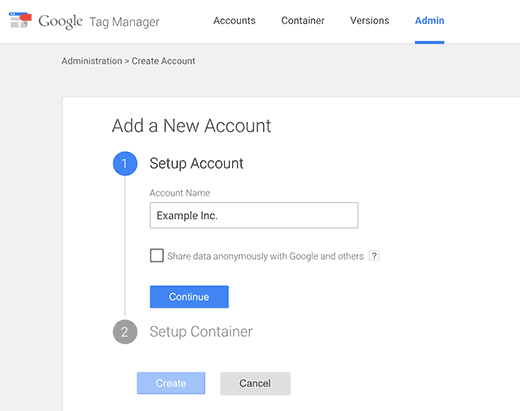Click the Create Account breadcrumb text
Image resolution: width=520 pixels, height=411 pixels.
(163, 61)
